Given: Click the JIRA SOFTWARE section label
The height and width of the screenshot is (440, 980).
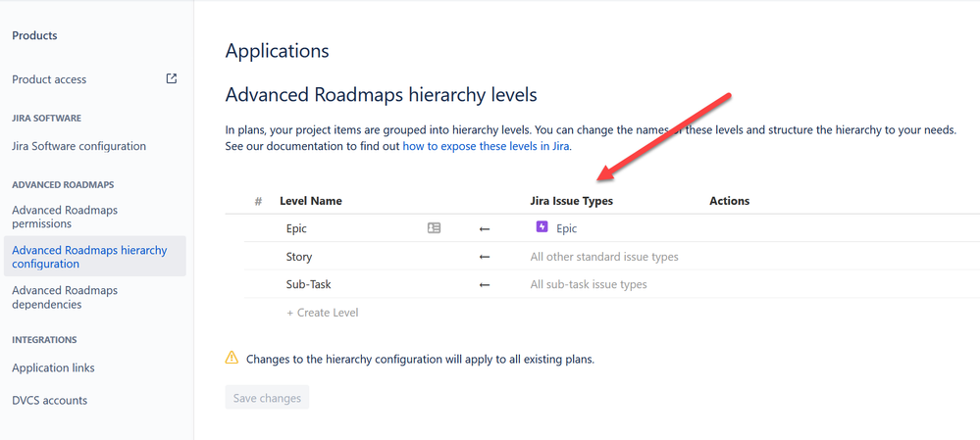Looking at the screenshot, I should tap(46, 118).
